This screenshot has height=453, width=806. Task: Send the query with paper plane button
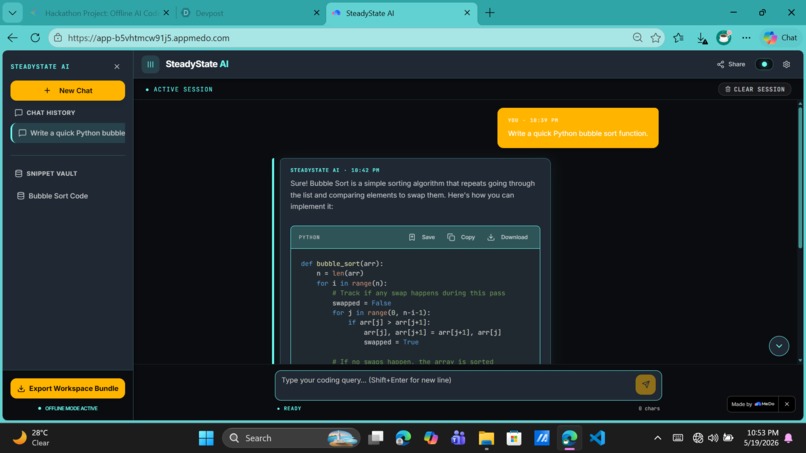[646, 385]
